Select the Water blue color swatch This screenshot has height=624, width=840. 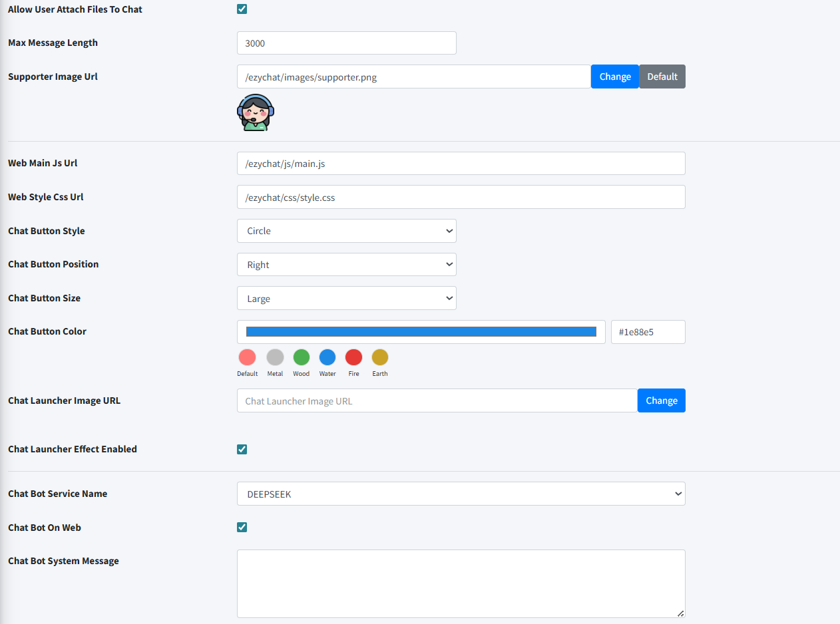tap(327, 357)
